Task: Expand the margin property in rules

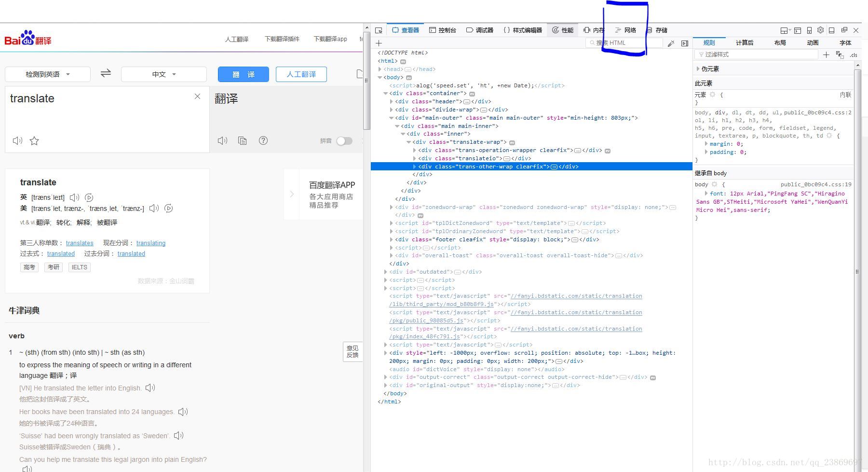Action: pos(706,144)
